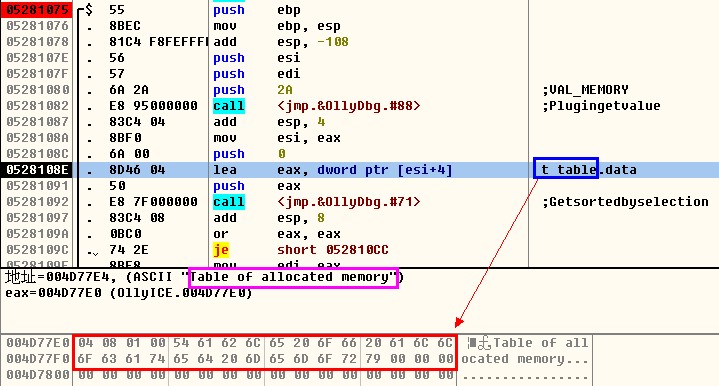
Task: Click operand eax, eax
Action: 309,234
